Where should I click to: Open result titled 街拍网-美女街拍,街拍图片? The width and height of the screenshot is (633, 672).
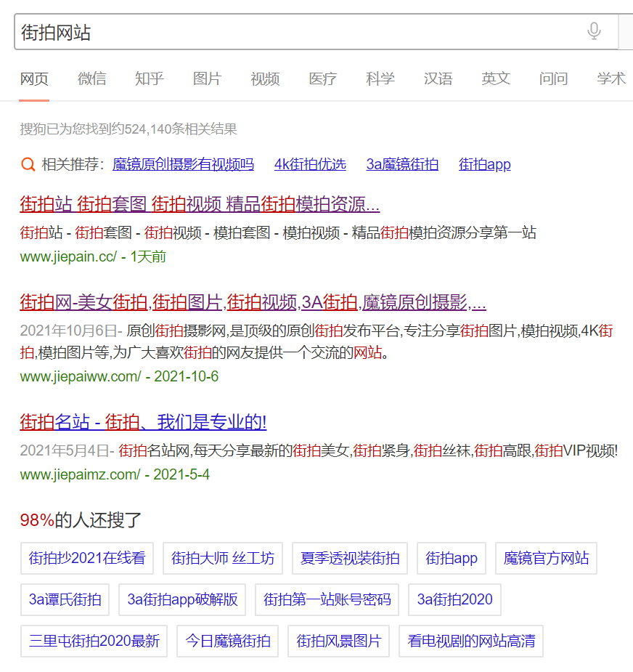point(253,302)
